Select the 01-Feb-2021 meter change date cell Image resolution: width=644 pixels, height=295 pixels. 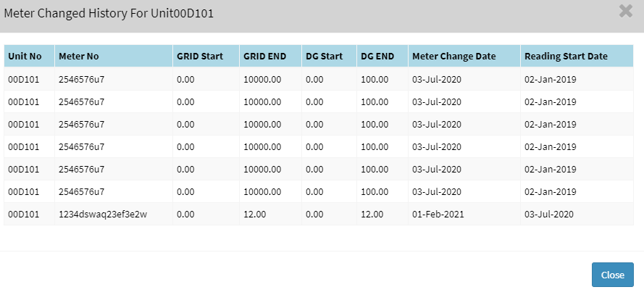click(437, 215)
